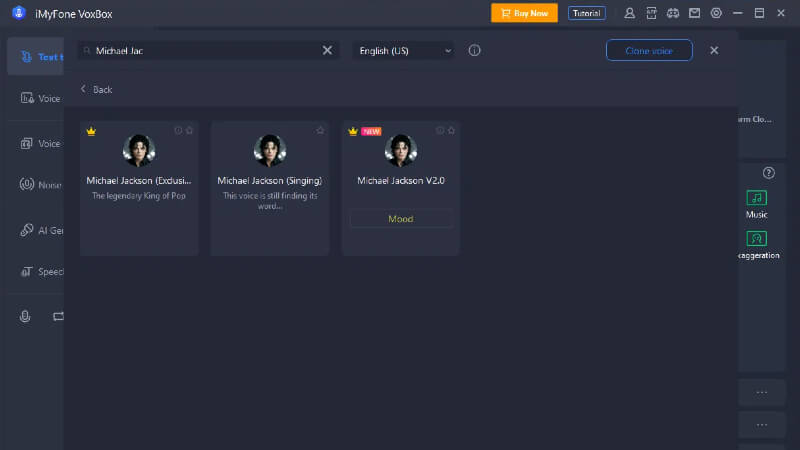Open the help question mark icon
The width and height of the screenshot is (800, 450).
click(768, 173)
